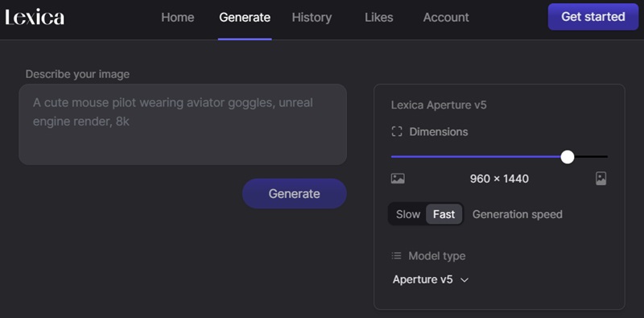Select Fast generation speed
Viewport: 644px width, 318px height.
(x=444, y=214)
